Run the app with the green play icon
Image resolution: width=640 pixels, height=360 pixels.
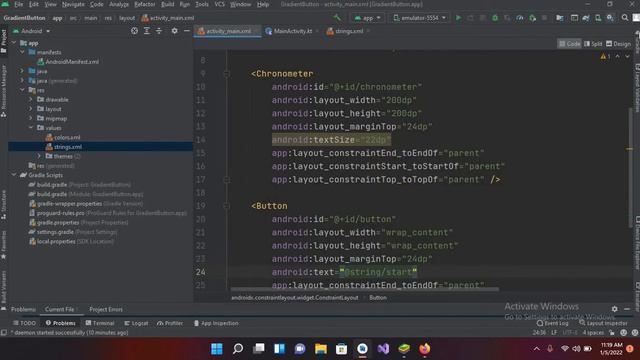click(458, 18)
